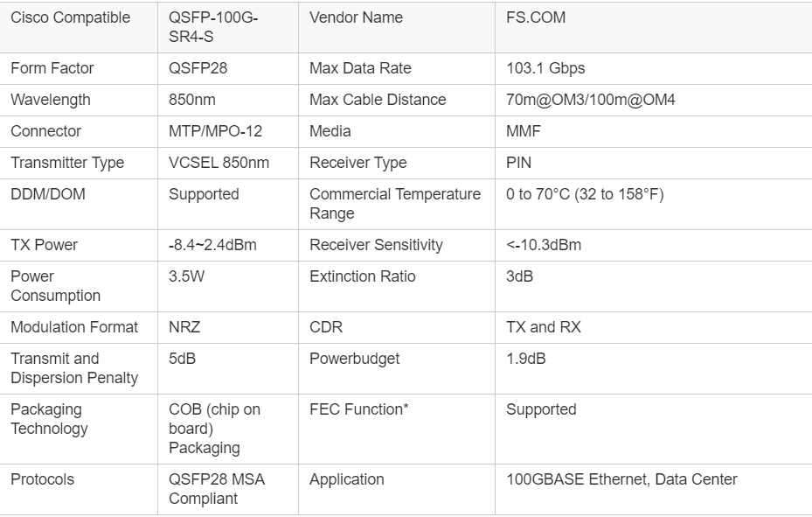812x517 pixels.
Task: Click the 103.1 Gbps data rate value
Action: 545,68
